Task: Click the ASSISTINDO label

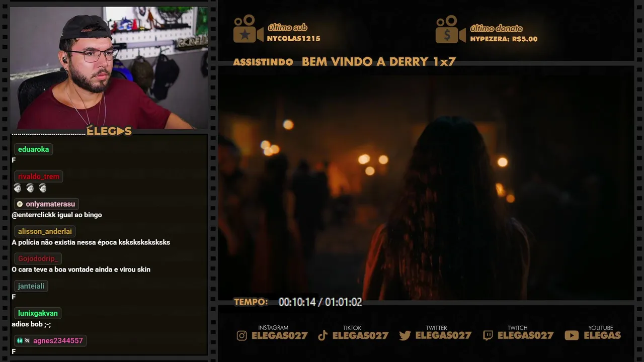Action: click(x=263, y=62)
